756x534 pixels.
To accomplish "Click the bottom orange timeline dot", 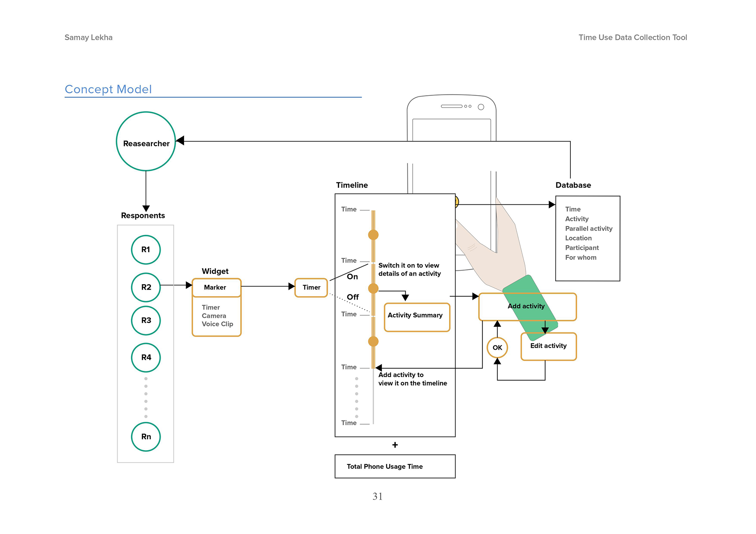I will click(373, 341).
